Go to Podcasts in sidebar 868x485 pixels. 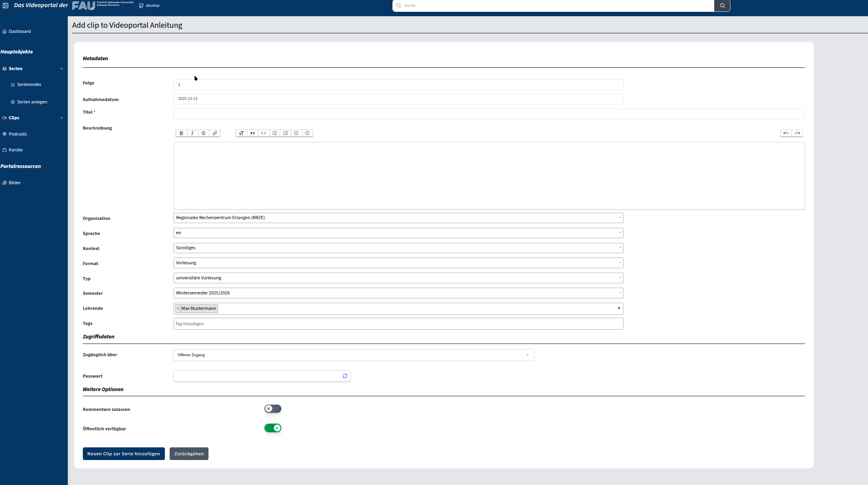click(17, 134)
